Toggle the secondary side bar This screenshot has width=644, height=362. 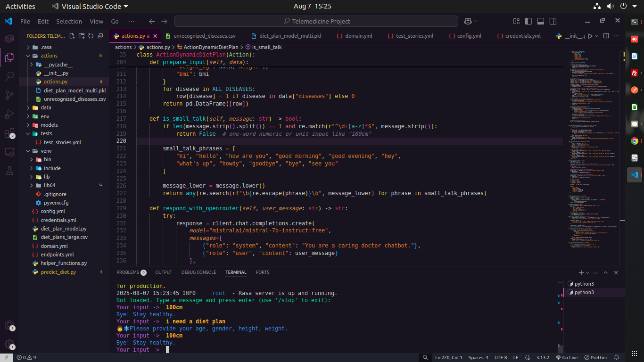pos(552,21)
